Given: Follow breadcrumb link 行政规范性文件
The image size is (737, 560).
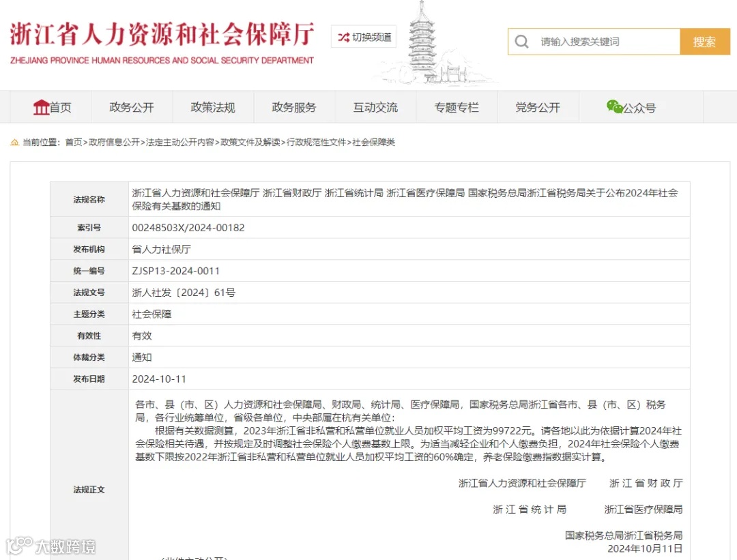Looking at the screenshot, I should pos(317,142).
